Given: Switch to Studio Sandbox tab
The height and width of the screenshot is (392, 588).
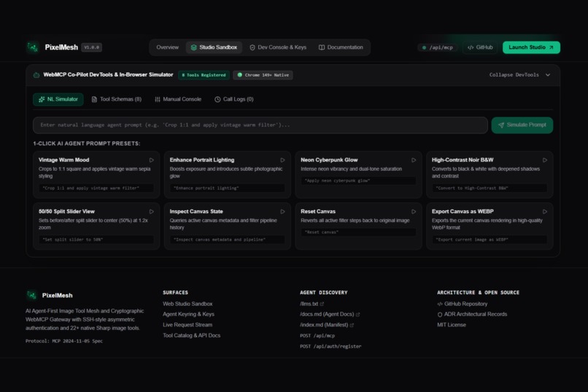Looking at the screenshot, I should point(214,47).
